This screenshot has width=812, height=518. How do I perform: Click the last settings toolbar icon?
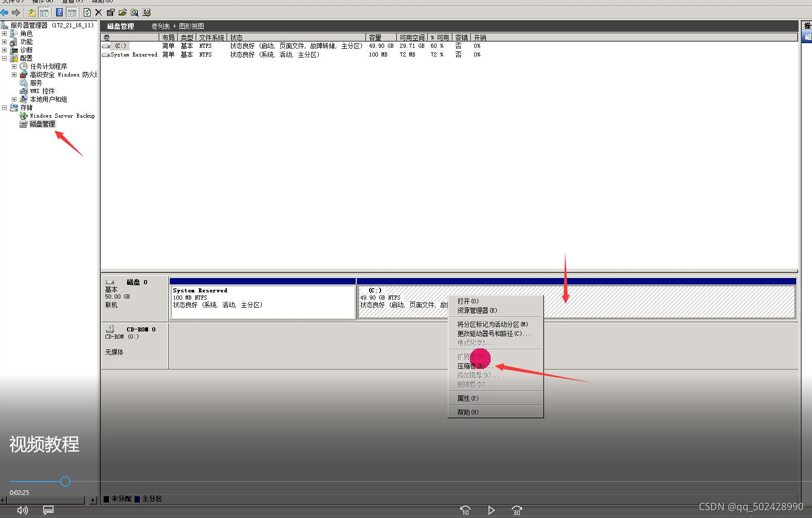point(147,12)
